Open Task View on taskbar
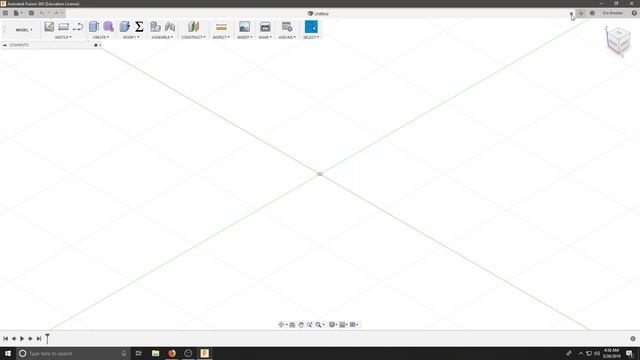This screenshot has height=360, width=640. tap(138, 353)
